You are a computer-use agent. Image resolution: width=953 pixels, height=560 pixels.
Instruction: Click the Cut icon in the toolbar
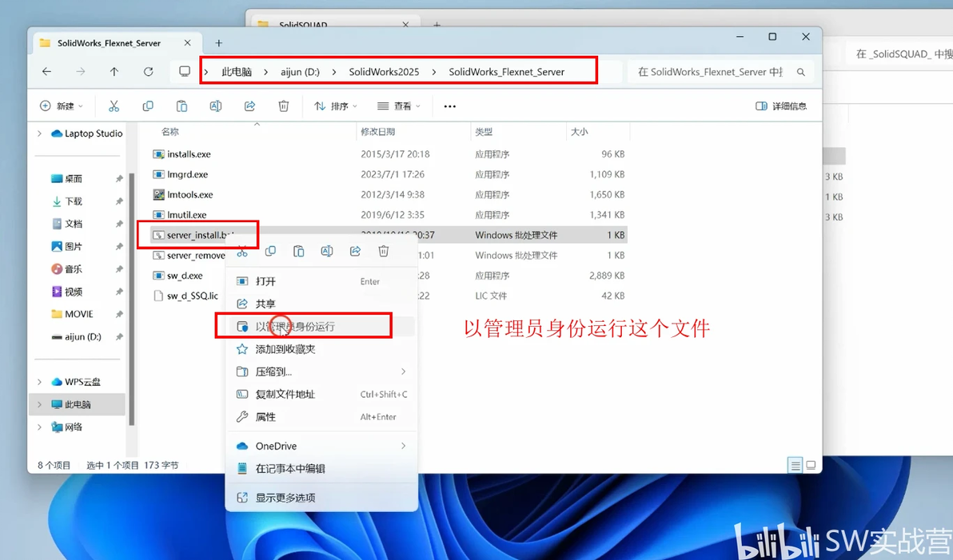click(x=114, y=106)
